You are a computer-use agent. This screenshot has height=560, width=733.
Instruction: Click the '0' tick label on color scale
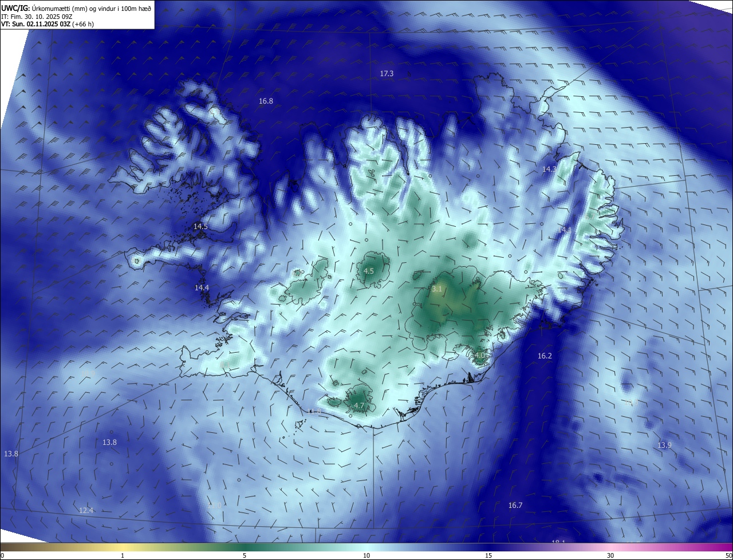click(x=2, y=555)
